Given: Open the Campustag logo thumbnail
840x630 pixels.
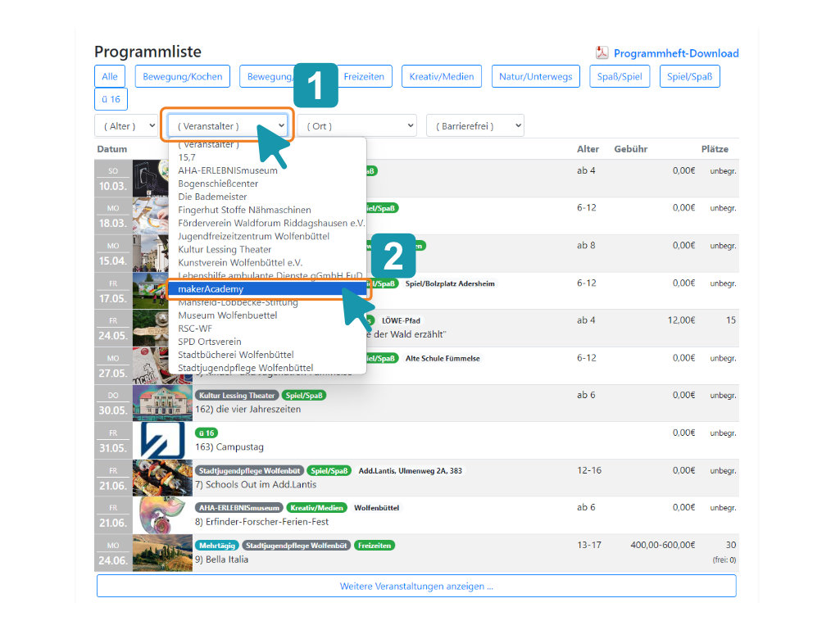Looking at the screenshot, I should pos(162,441).
